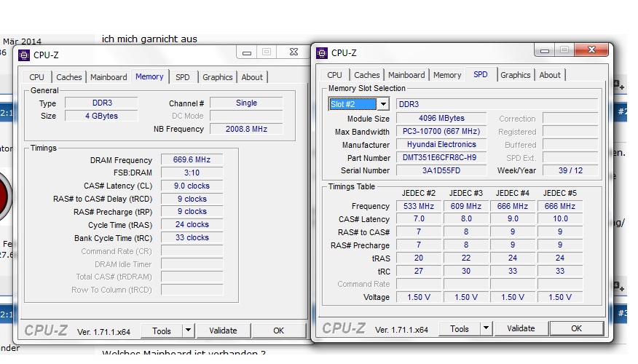Click Part Number value DMT351E6CFR8C-H9
Viewport: 638px width, 364px height.
pyautogui.click(x=441, y=157)
